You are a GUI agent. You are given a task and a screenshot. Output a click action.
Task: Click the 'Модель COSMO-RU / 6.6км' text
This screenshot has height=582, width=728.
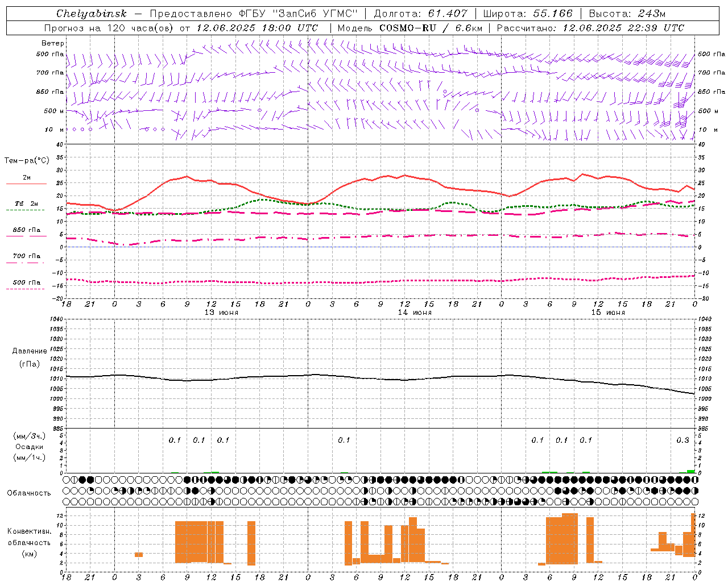tap(409, 28)
